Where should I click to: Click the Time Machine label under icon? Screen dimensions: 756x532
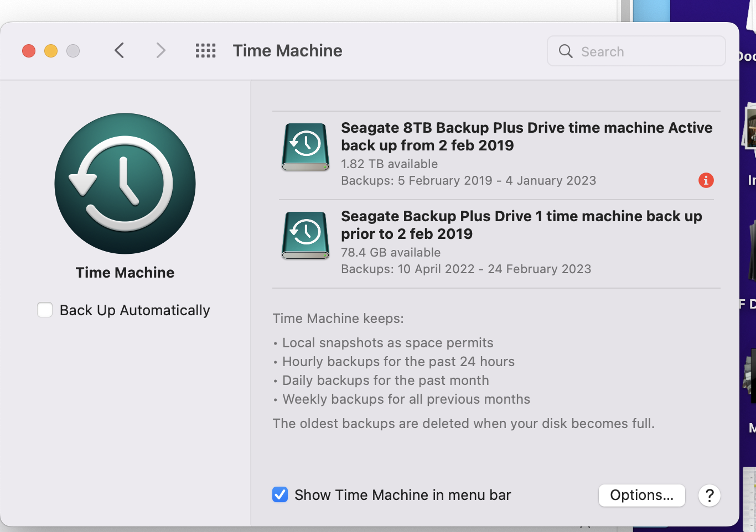point(125,273)
